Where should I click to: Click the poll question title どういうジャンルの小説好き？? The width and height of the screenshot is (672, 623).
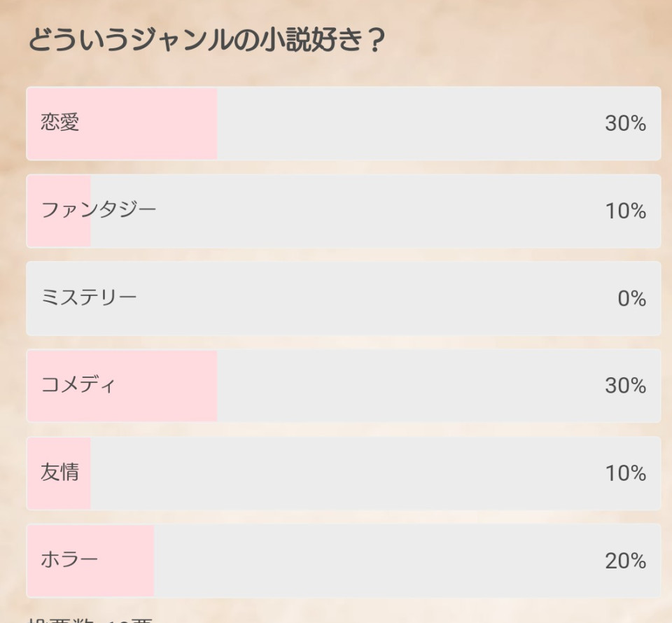point(207,41)
